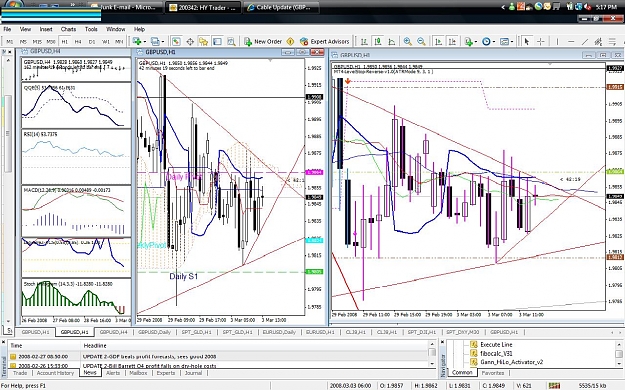Switch timeframe to M5
625x390 pixels.
23,41
